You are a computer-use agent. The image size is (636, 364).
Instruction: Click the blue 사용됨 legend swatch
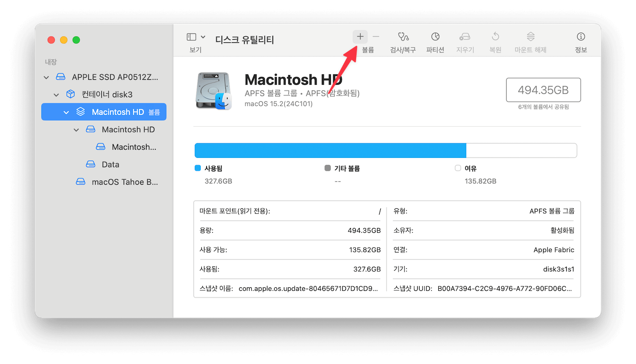pyautogui.click(x=198, y=168)
